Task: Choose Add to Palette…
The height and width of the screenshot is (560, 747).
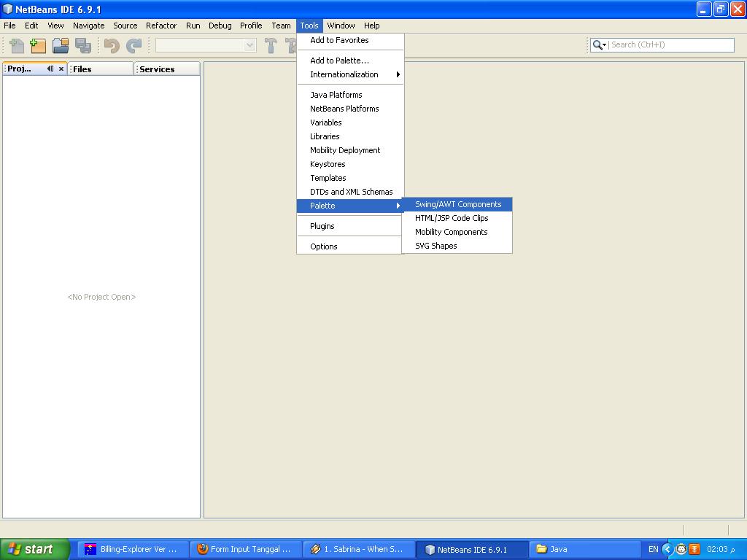Action: coord(350,61)
